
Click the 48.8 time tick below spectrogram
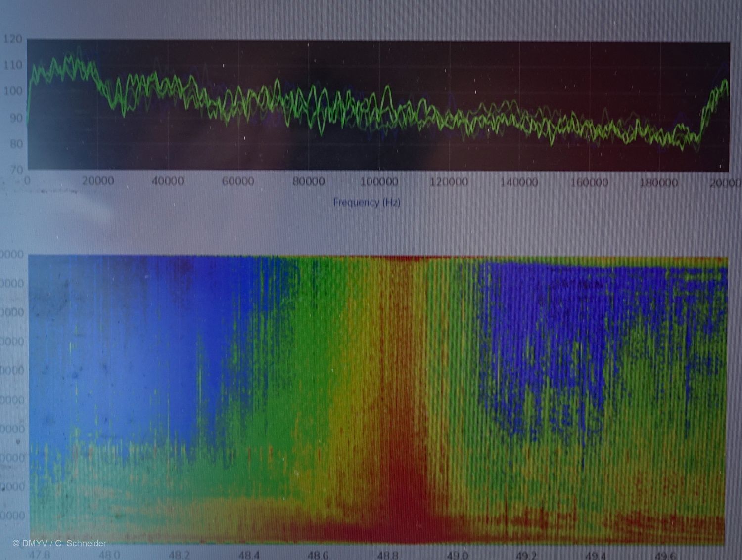point(387,555)
